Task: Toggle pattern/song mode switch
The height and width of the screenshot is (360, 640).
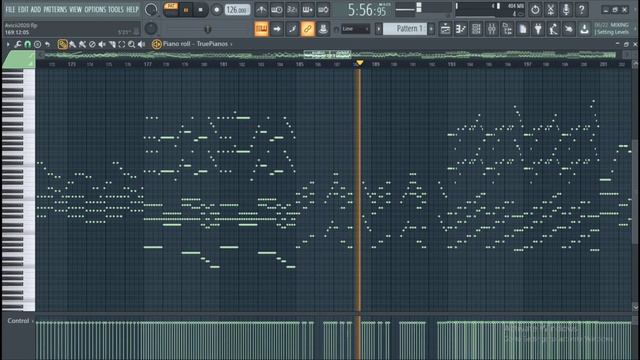Action: tap(171, 9)
